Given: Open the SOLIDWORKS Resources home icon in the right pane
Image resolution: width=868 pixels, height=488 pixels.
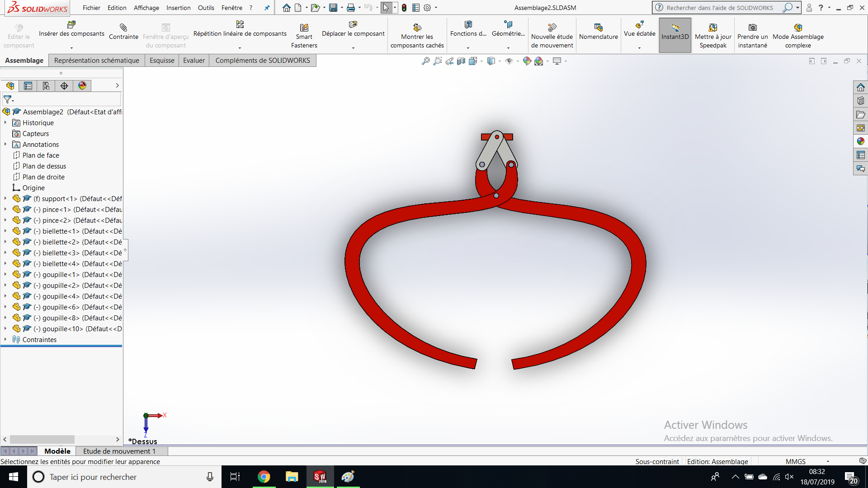Looking at the screenshot, I should pos(860,87).
